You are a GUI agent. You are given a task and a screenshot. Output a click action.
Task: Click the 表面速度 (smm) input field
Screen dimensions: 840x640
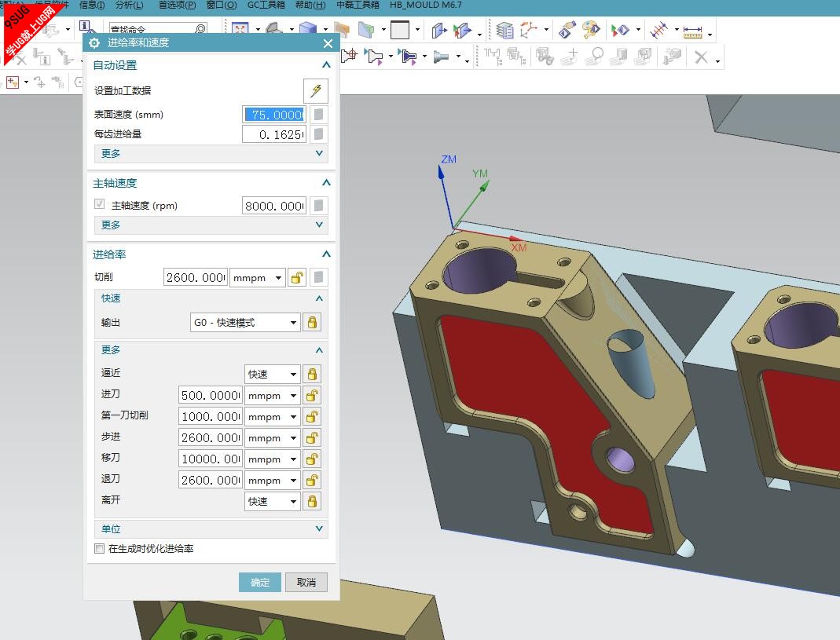click(274, 115)
